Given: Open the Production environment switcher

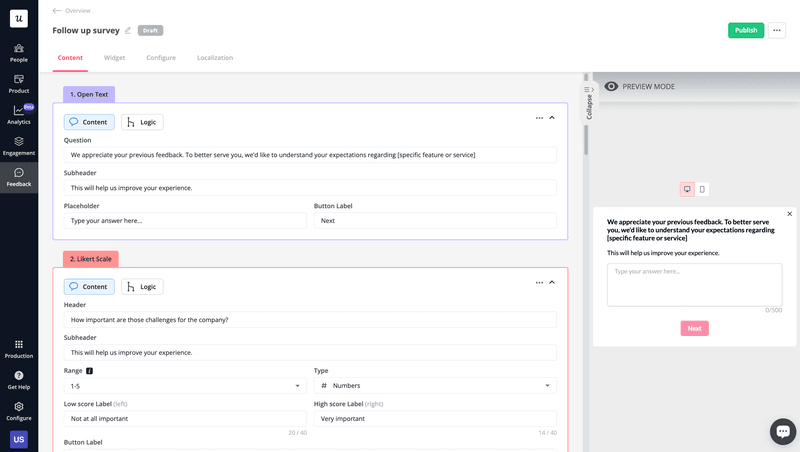Looking at the screenshot, I should pos(19,349).
